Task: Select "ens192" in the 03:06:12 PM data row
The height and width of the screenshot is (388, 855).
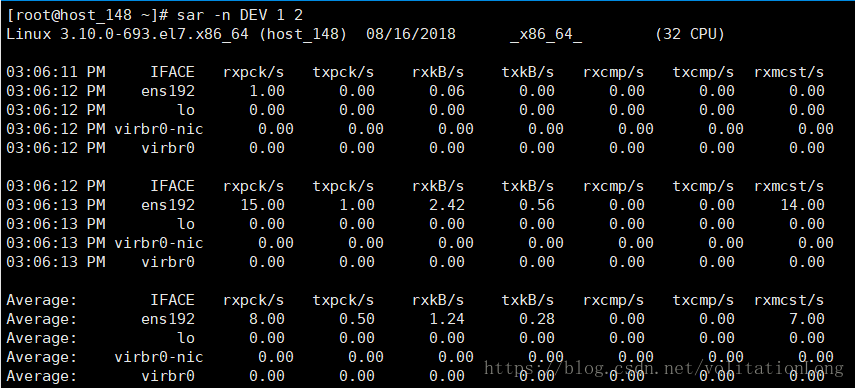Action: [x=168, y=92]
